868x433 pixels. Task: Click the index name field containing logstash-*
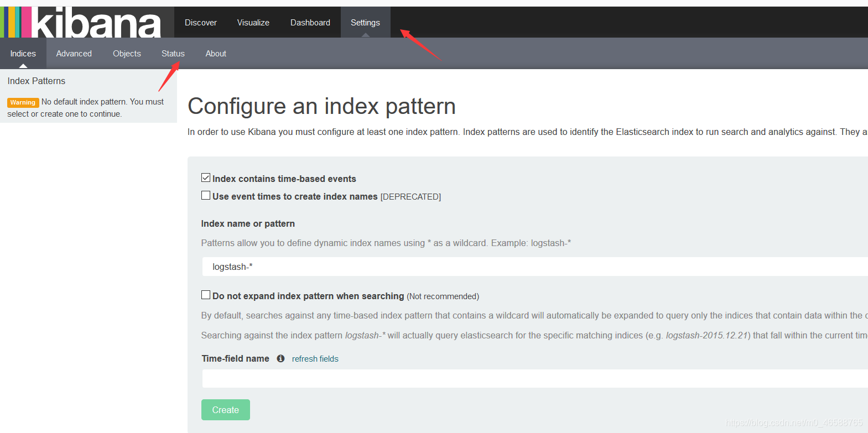(x=534, y=267)
